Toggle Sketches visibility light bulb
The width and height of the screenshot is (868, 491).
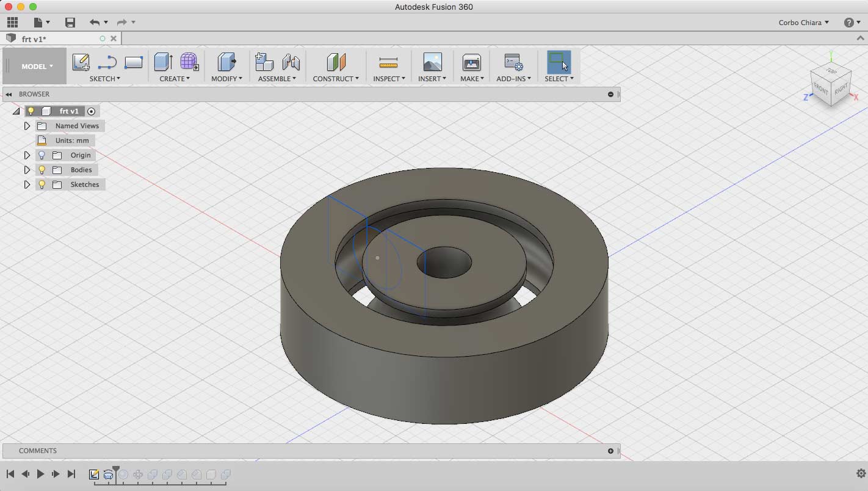click(x=42, y=184)
